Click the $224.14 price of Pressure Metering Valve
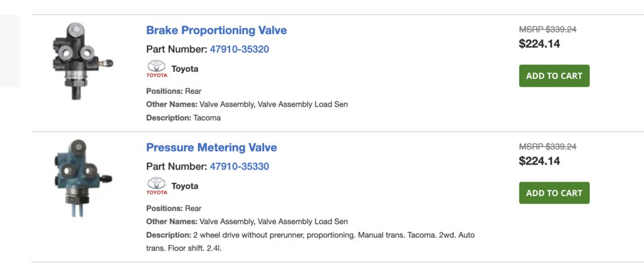The width and height of the screenshot is (644, 265). [539, 161]
